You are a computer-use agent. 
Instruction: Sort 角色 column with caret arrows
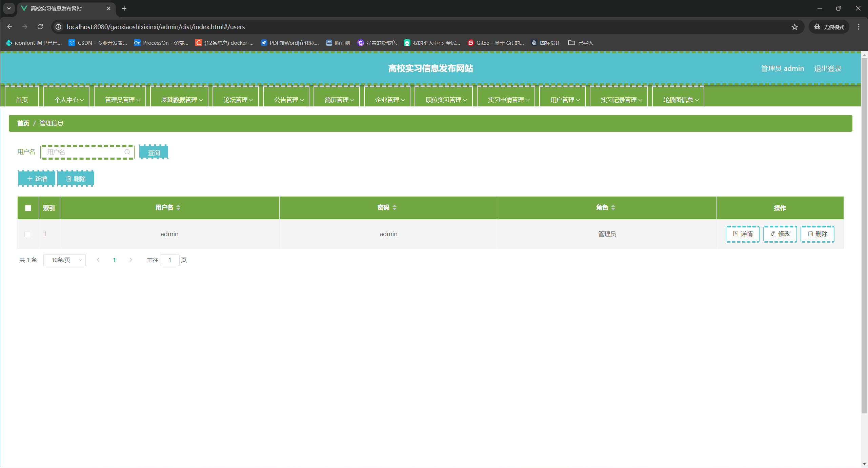pos(613,207)
